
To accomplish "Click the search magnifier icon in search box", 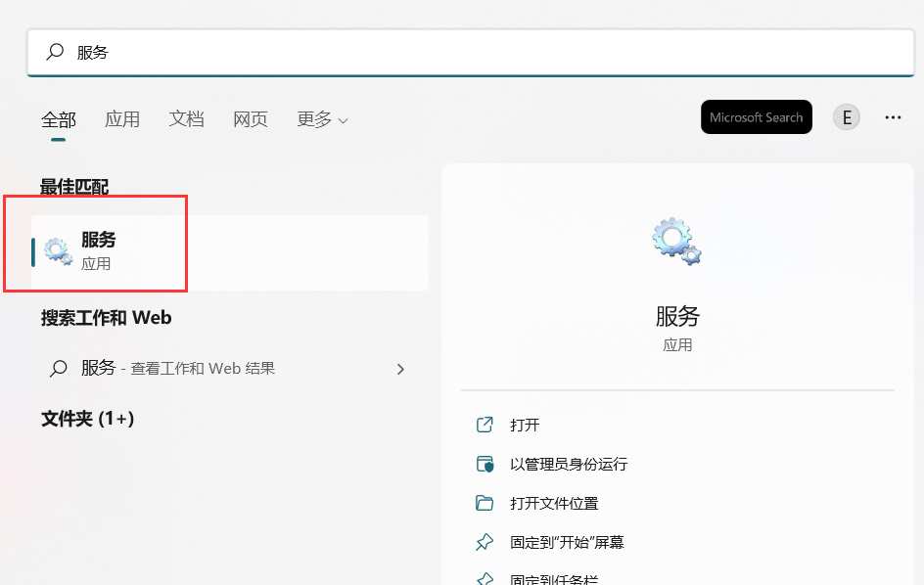I will 55,52.
